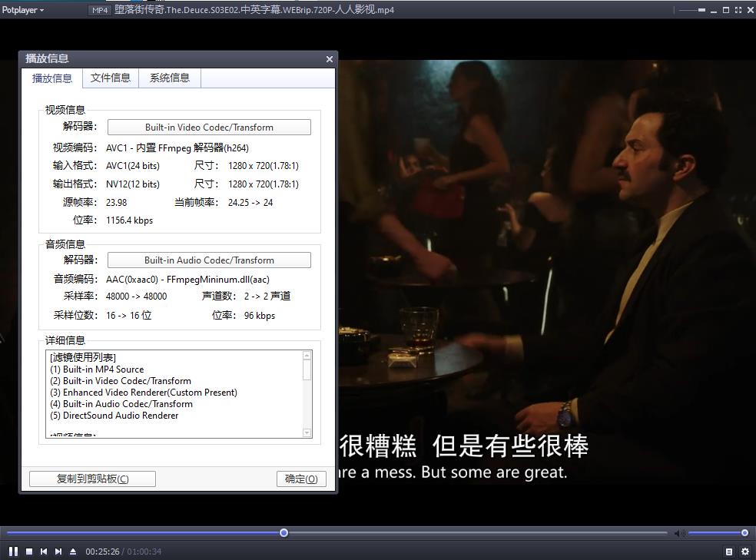This screenshot has height=560, width=756.
Task: Toggle fullscreen mode icon in title bar
Action: [738, 10]
